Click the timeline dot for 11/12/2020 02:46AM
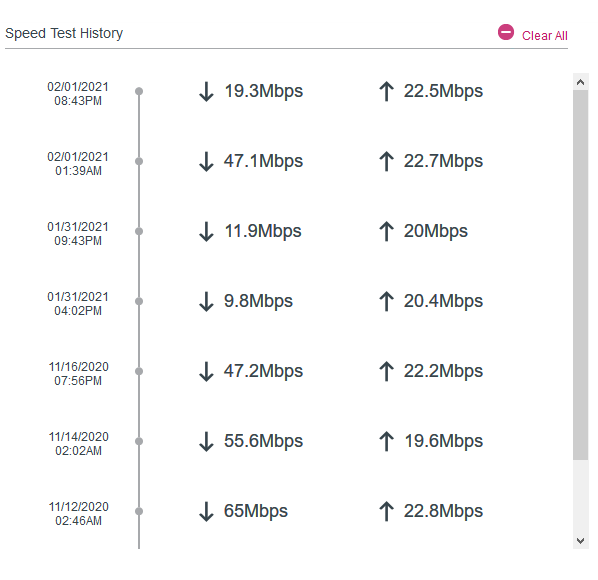 [x=139, y=511]
